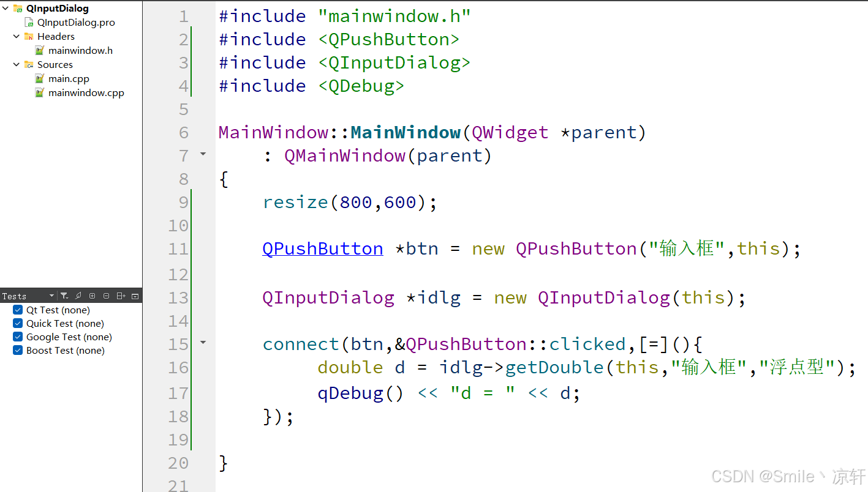Follow the QPushButton link on line 11
868x492 pixels.
click(x=323, y=249)
